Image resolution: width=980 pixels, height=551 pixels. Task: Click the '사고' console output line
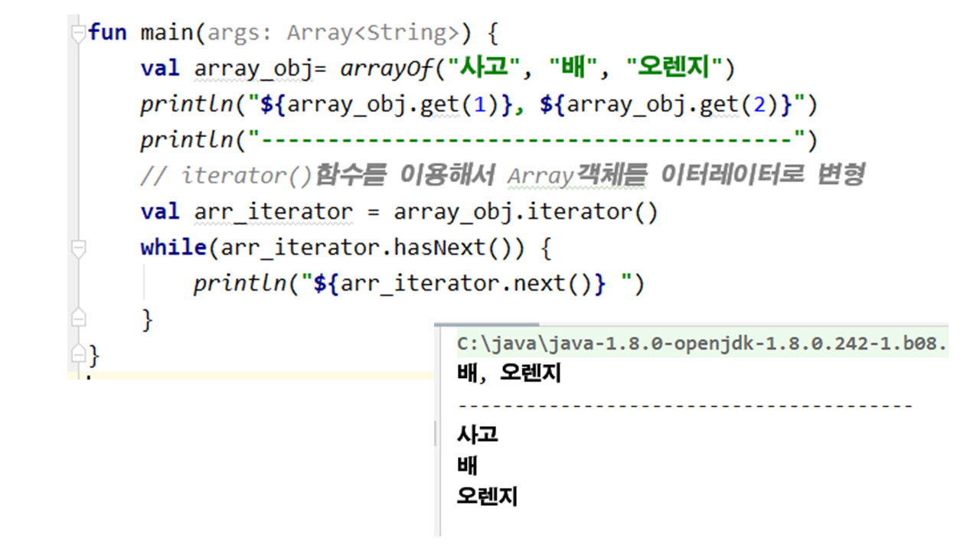[478, 435]
